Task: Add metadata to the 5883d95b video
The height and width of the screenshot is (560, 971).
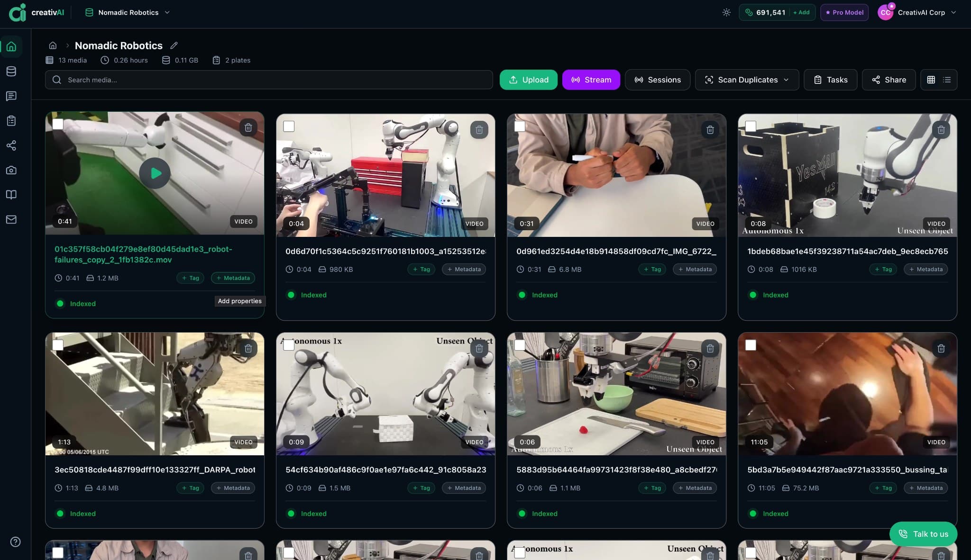Action: click(x=695, y=488)
